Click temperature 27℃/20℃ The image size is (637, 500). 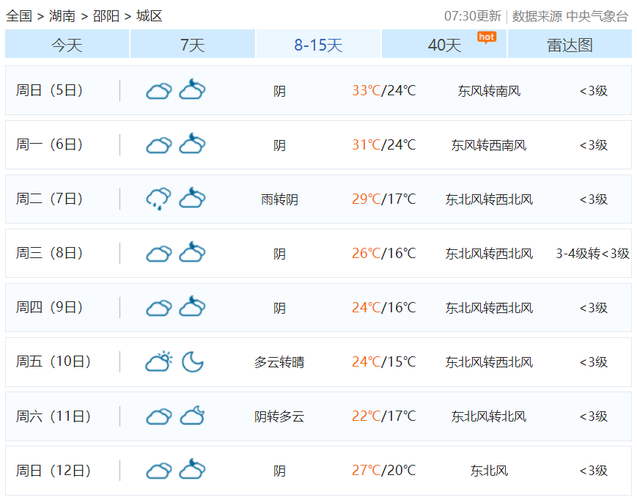pyautogui.click(x=384, y=471)
